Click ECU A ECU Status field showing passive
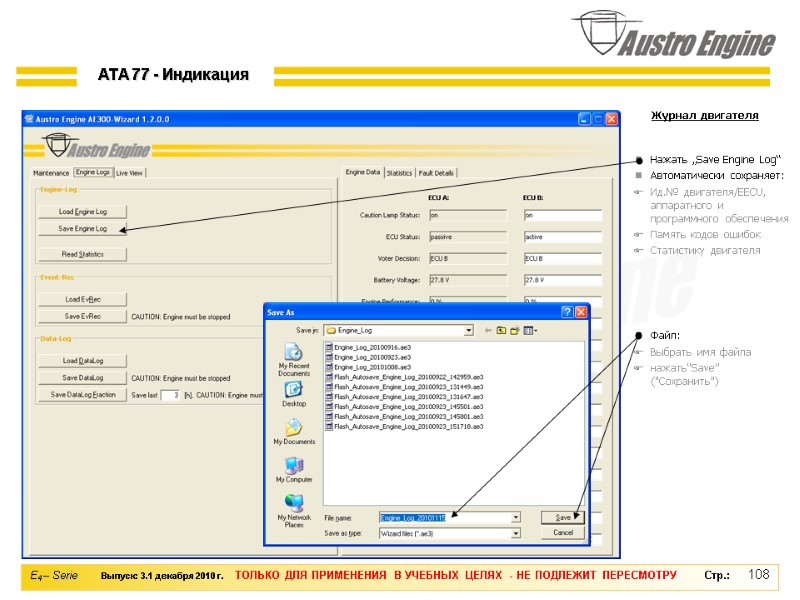 tap(468, 237)
